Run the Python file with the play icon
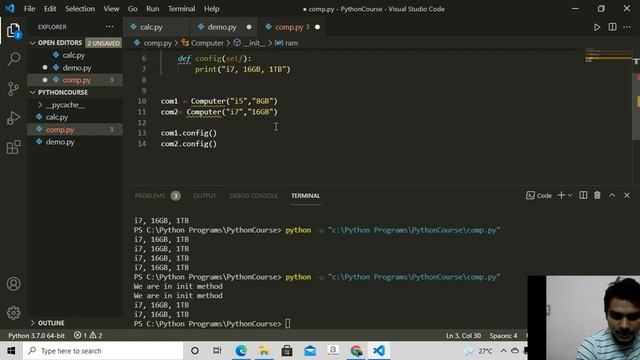The image size is (640, 360). click(x=597, y=27)
